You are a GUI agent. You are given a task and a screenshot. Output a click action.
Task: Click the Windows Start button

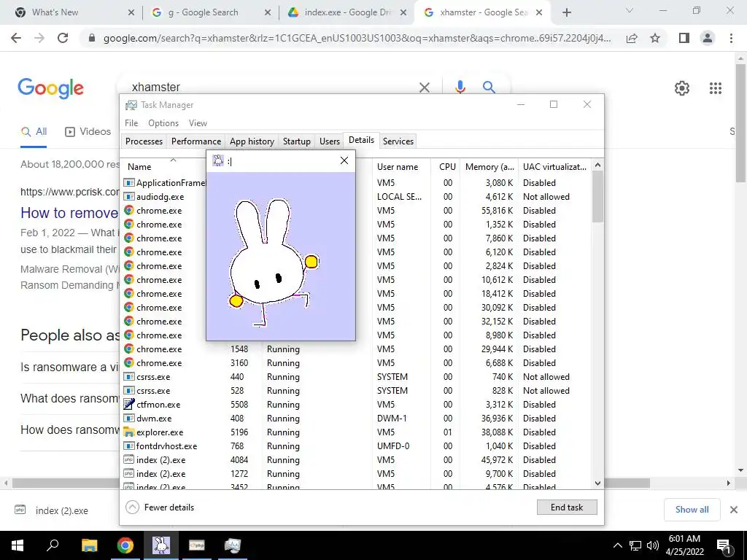coord(18,545)
